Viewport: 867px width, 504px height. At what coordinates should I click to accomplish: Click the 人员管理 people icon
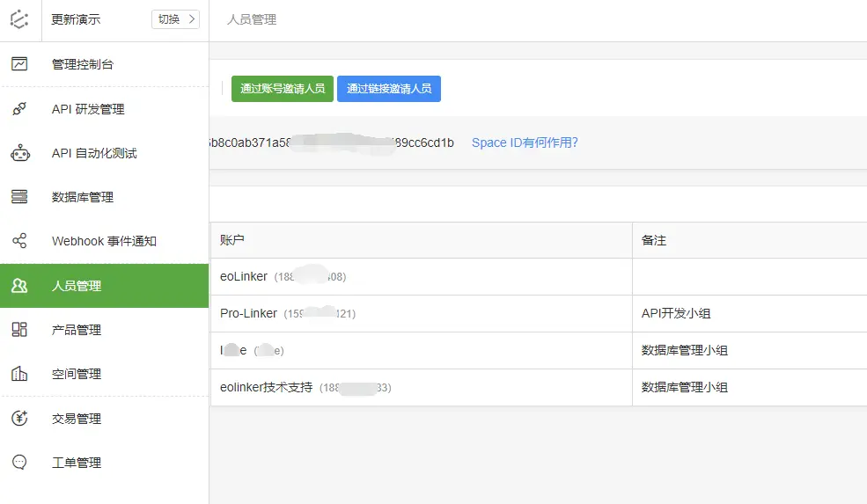click(x=19, y=286)
